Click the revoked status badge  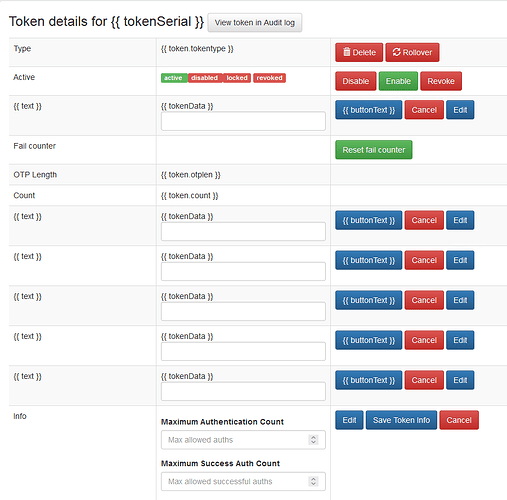pyautogui.click(x=269, y=78)
